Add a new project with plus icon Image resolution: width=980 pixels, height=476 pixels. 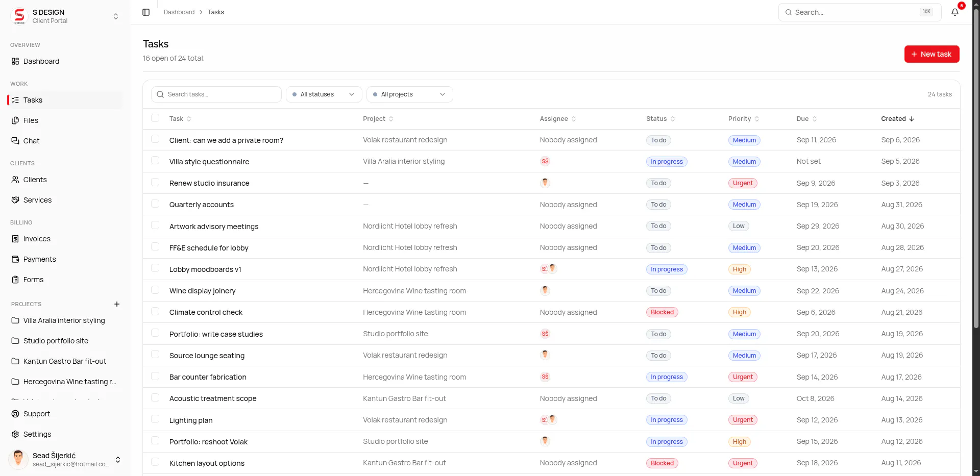coord(117,304)
